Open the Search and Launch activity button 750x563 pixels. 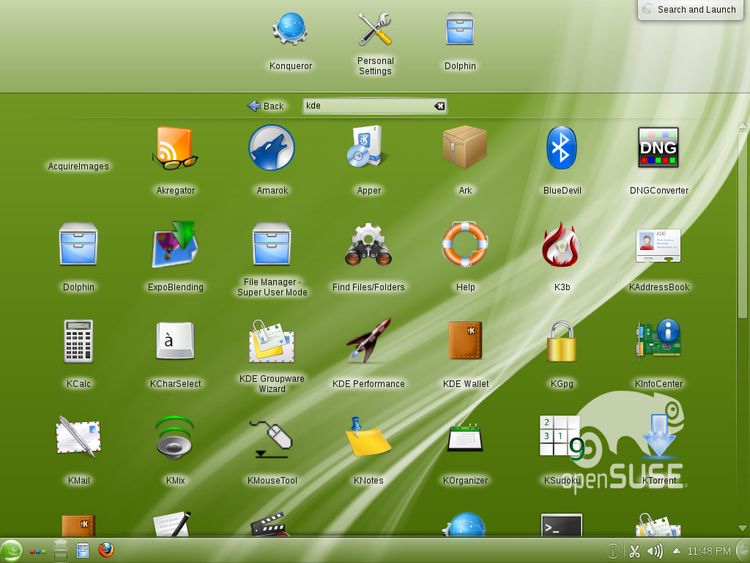coord(690,10)
